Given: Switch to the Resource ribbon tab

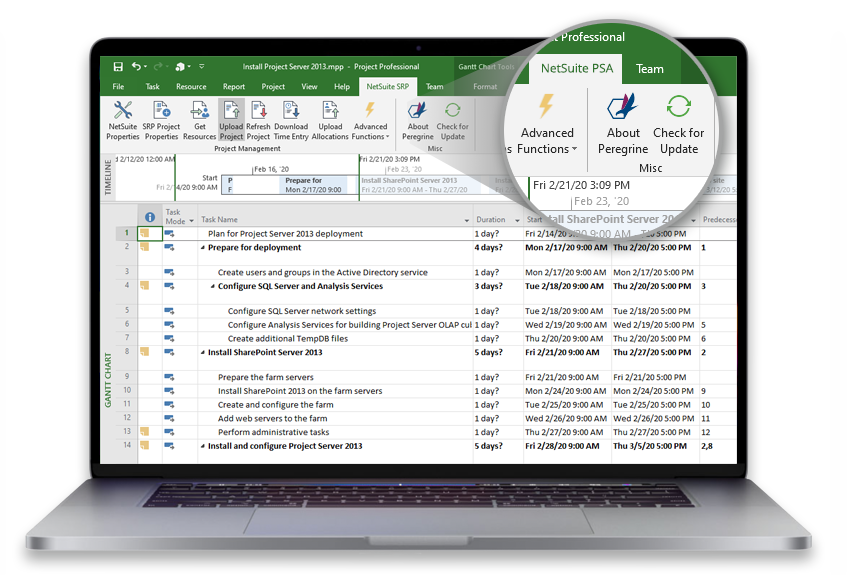Looking at the screenshot, I should (191, 86).
